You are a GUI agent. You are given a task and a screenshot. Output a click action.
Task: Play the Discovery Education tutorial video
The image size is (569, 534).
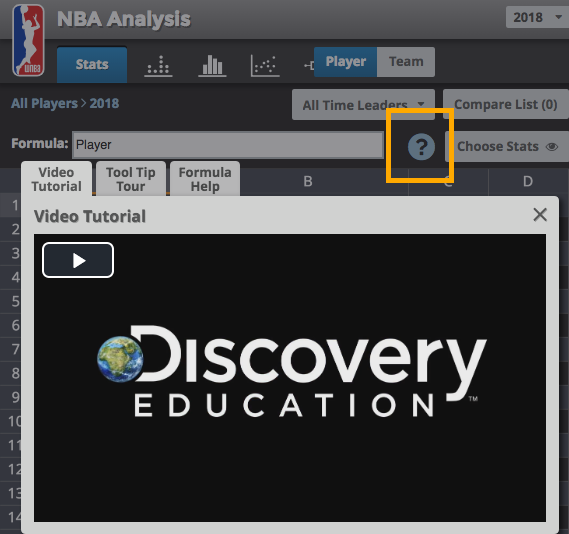coord(78,260)
